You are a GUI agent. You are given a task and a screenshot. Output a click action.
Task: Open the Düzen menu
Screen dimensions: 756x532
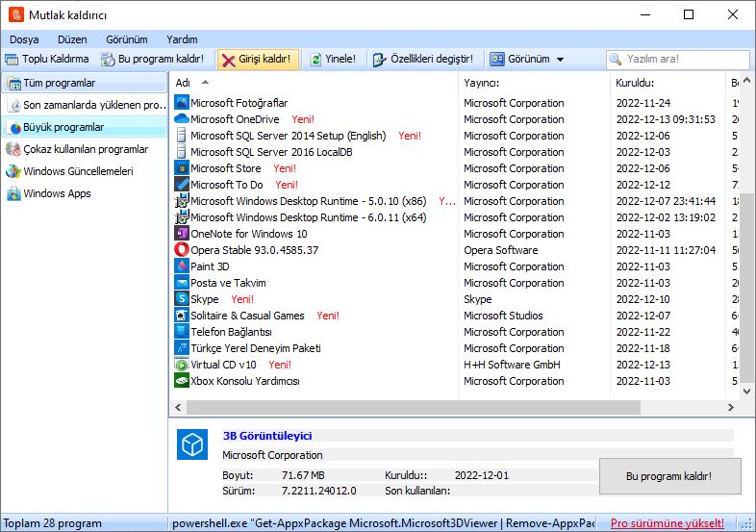[x=72, y=39]
